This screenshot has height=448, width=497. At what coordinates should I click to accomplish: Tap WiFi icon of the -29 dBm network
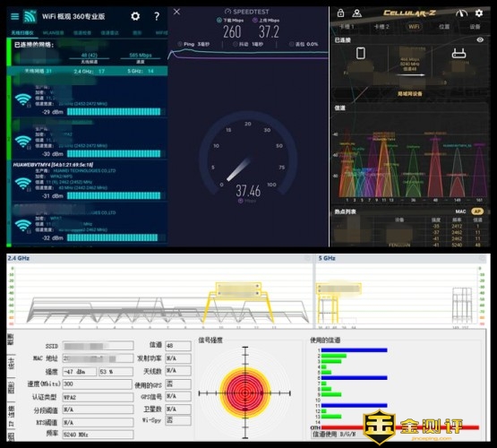23,99
